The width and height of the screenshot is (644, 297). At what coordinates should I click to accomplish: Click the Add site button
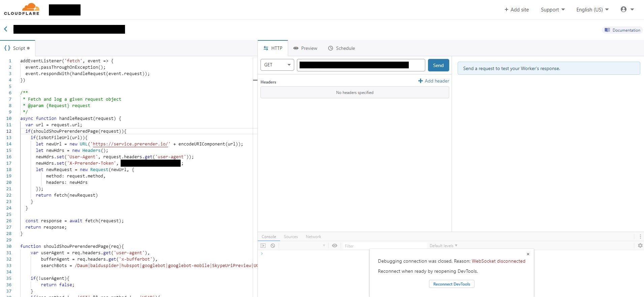pyautogui.click(x=517, y=10)
